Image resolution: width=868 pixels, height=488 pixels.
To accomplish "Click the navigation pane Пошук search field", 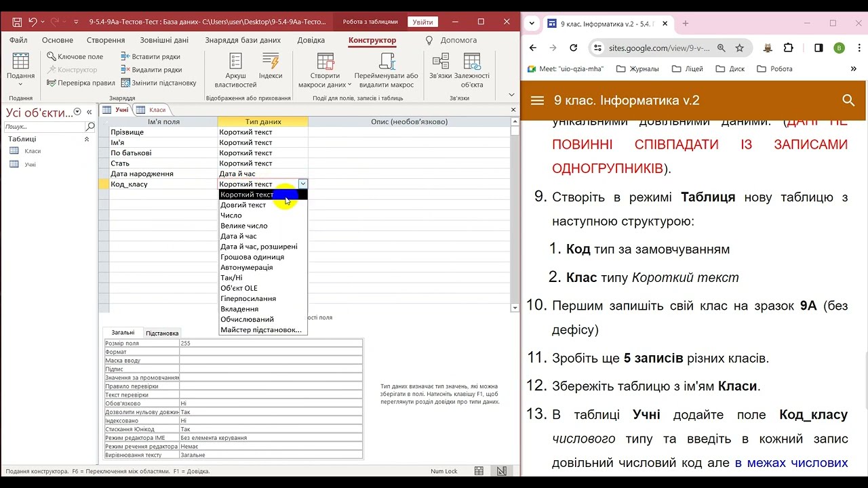I will pyautogui.click(x=44, y=127).
